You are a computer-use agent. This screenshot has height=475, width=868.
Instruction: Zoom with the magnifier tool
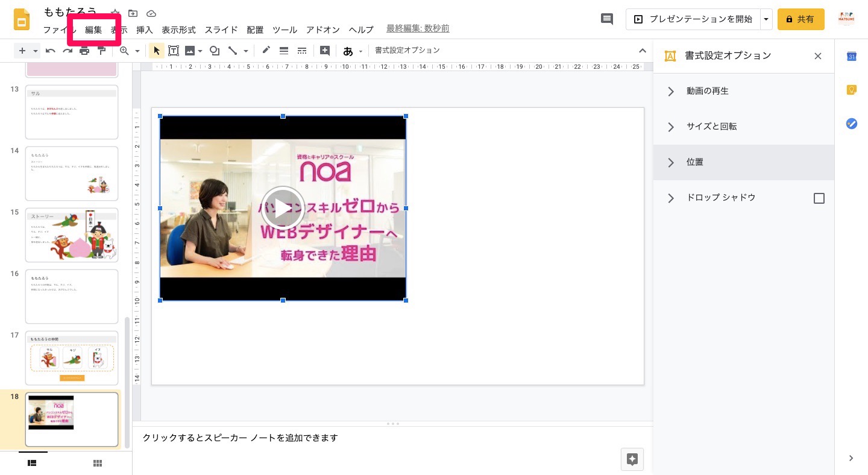(x=124, y=51)
